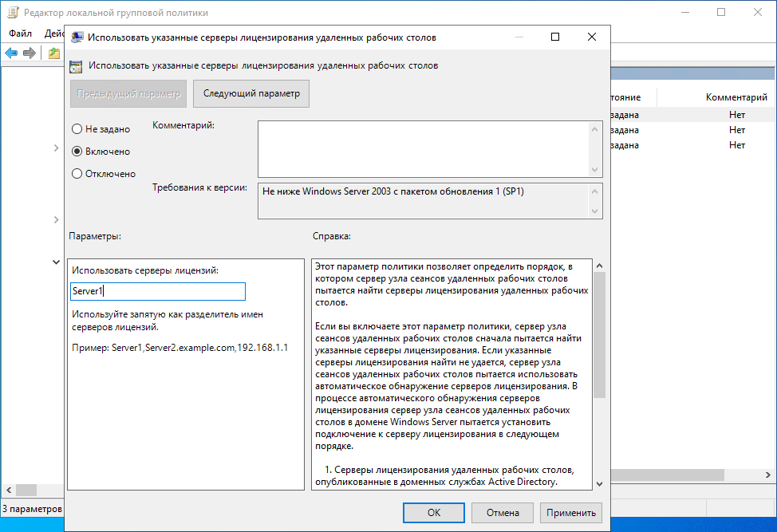777x532 pixels.
Task: Click the "3 параметров" status bar text
Action: click(x=32, y=509)
